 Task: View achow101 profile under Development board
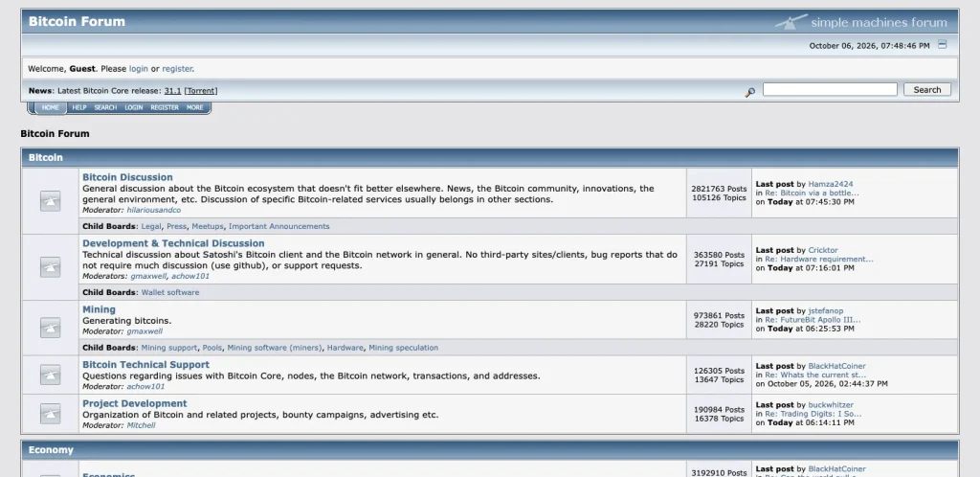point(190,276)
